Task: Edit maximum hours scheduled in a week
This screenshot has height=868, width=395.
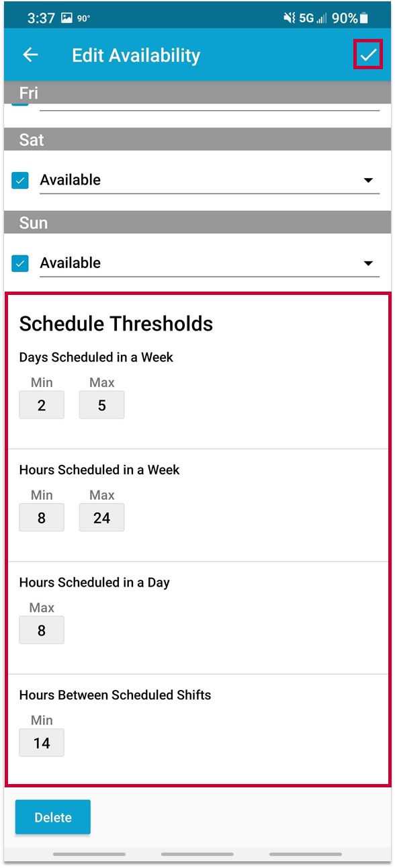Action: pyautogui.click(x=102, y=517)
